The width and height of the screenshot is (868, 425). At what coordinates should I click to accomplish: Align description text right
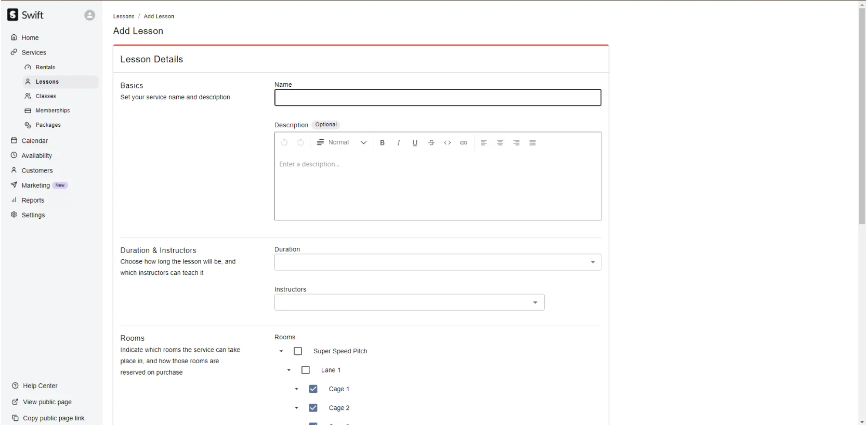(x=516, y=143)
